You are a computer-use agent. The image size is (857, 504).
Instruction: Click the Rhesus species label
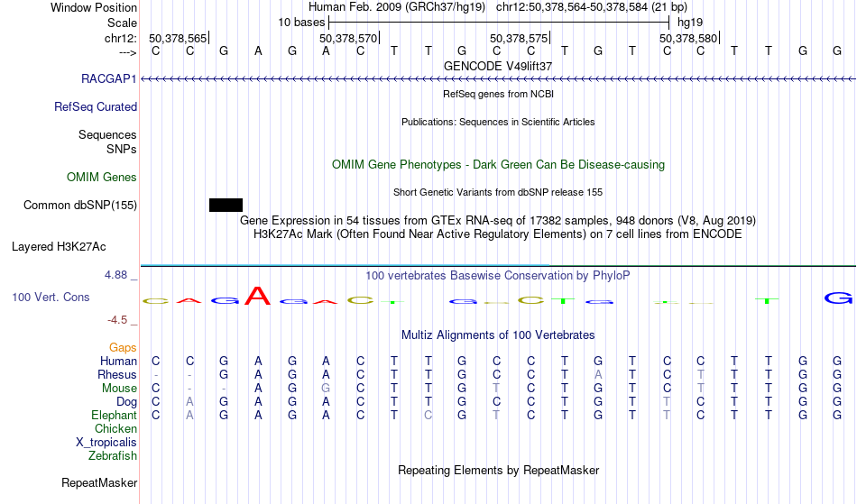pyautogui.click(x=117, y=374)
